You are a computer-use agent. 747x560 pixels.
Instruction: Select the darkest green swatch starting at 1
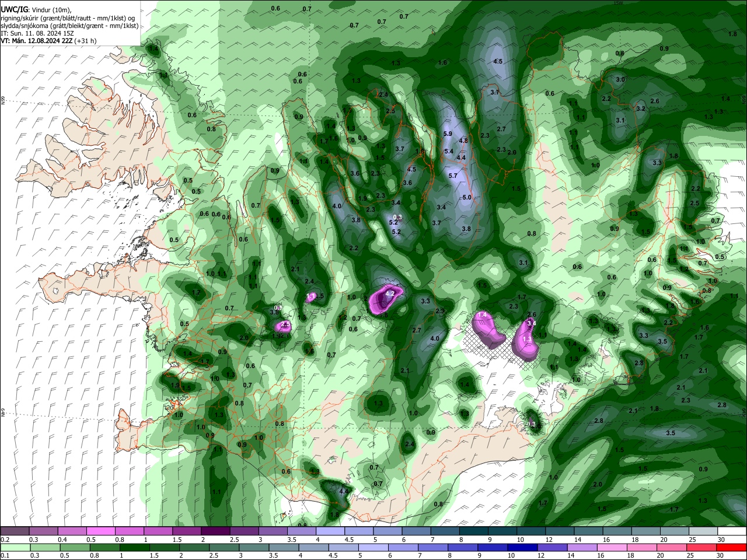tap(134, 548)
